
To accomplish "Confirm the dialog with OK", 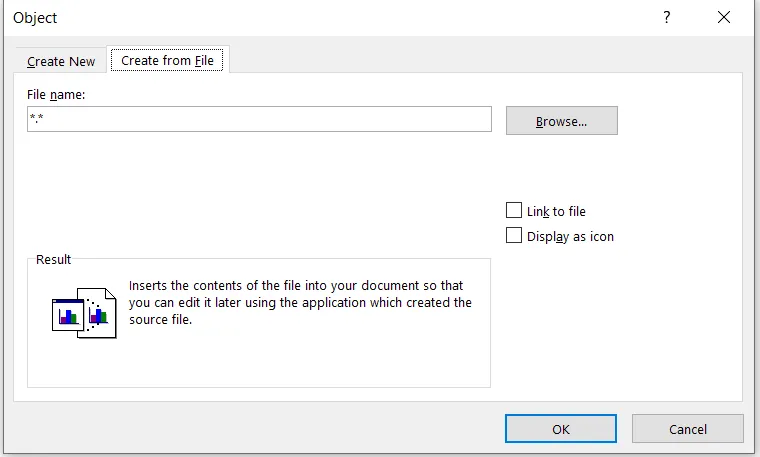I will click(x=561, y=429).
